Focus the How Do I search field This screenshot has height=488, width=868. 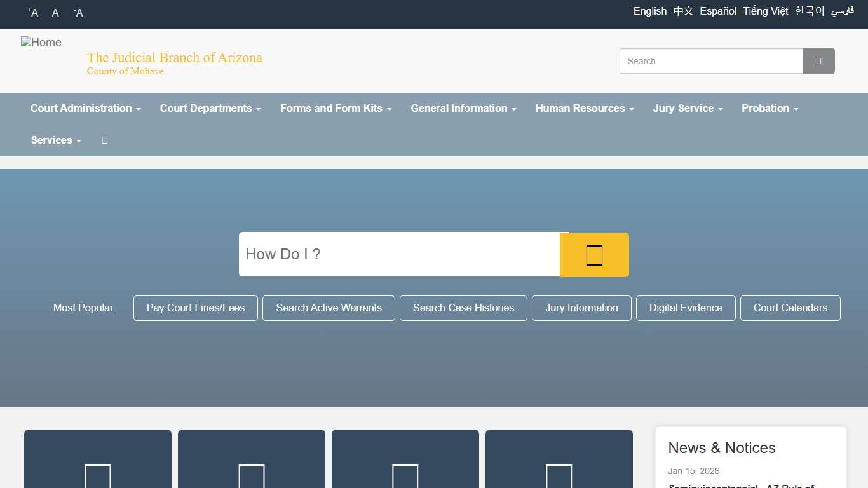click(399, 254)
